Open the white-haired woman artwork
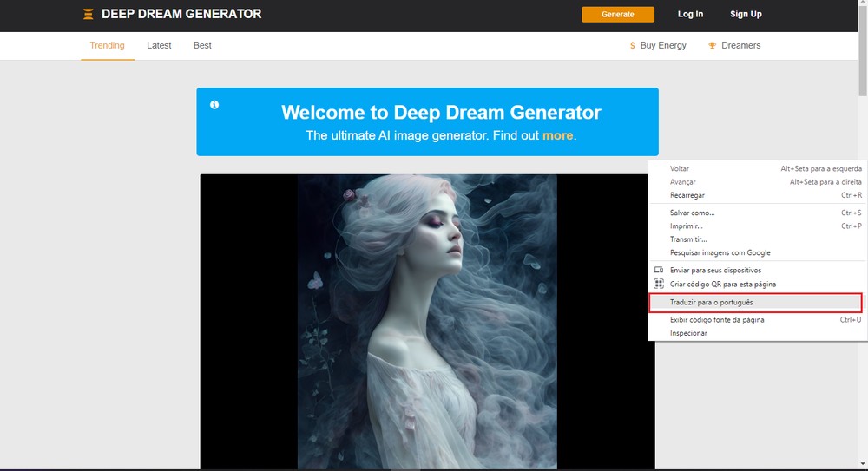 coord(427,322)
